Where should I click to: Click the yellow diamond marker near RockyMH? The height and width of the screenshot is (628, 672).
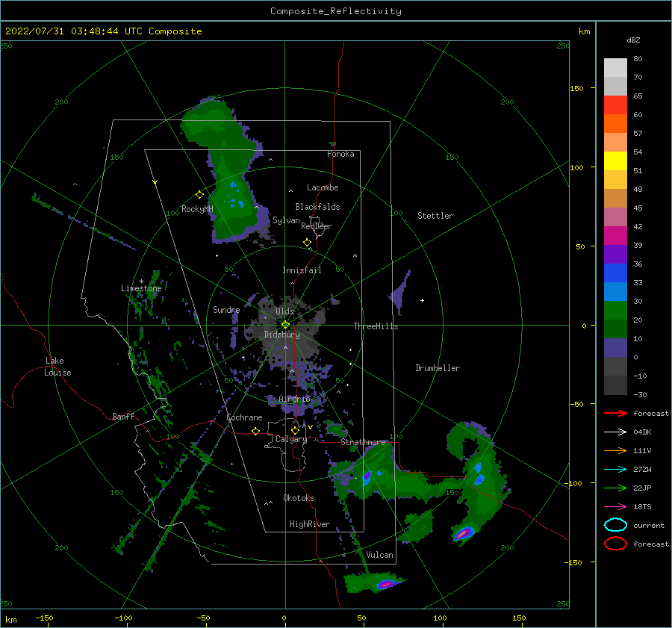tap(199, 195)
